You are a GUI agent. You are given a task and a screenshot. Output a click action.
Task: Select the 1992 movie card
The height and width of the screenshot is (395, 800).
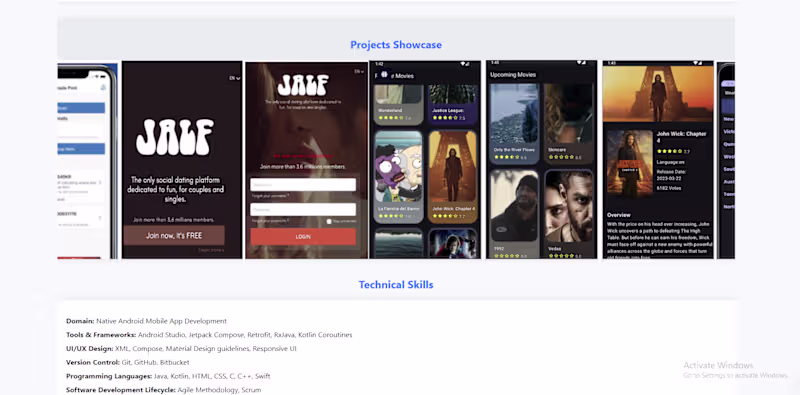click(x=514, y=214)
